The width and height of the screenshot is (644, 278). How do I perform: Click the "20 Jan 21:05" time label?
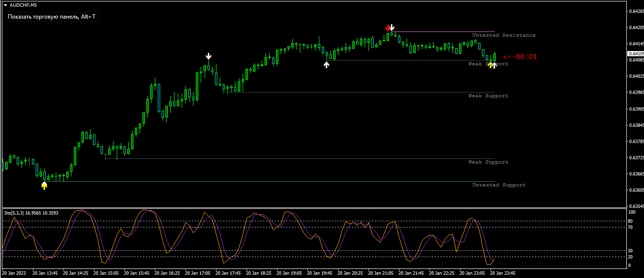[x=381, y=273]
